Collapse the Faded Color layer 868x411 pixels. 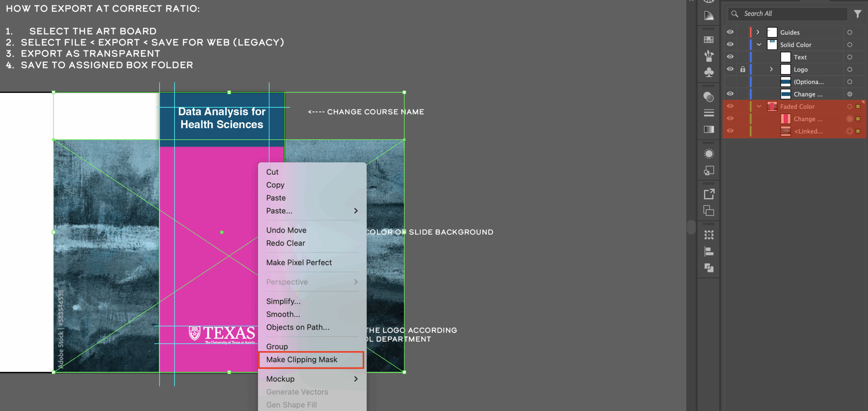pos(759,106)
